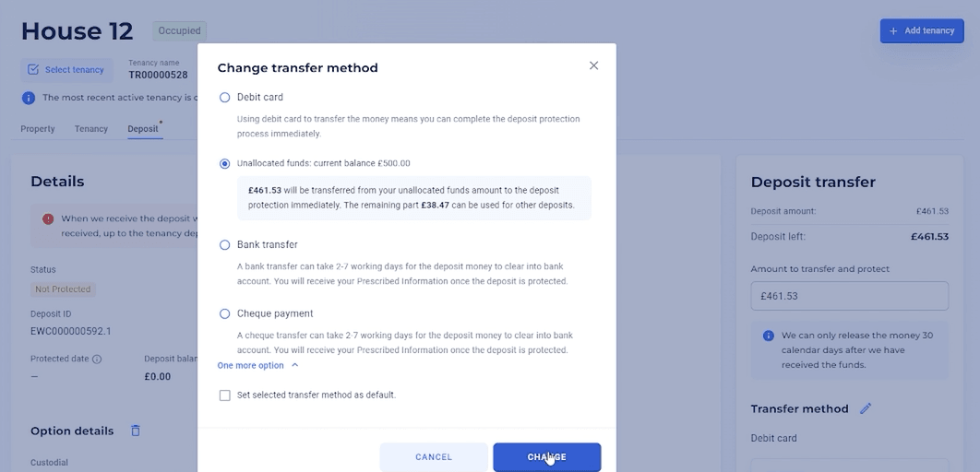Click the CANCEL button
This screenshot has height=472, width=980.
coord(434,457)
